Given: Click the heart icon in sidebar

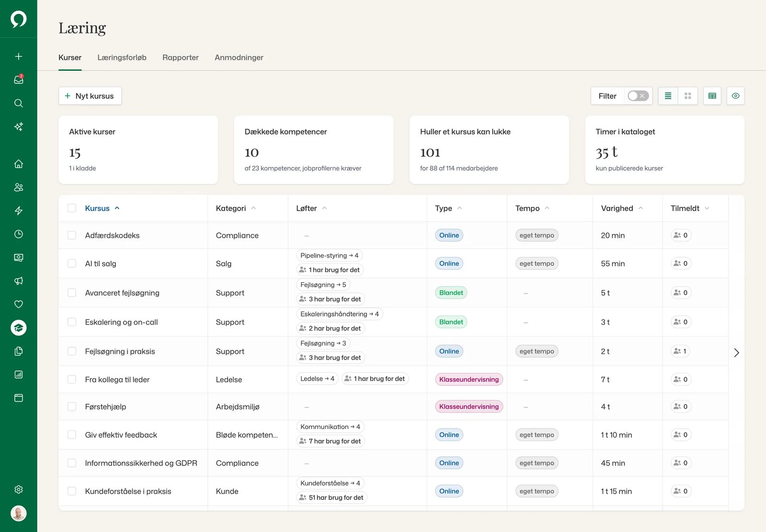Looking at the screenshot, I should pos(19,304).
